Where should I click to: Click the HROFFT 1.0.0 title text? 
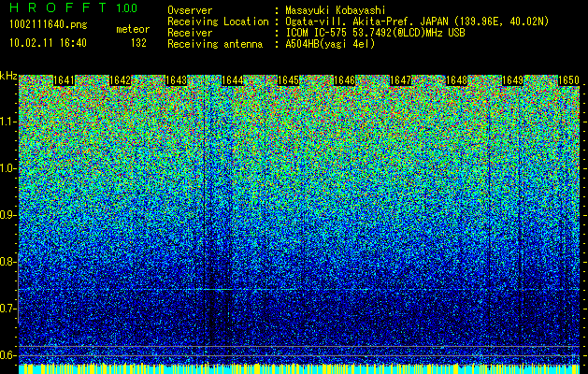click(x=73, y=7)
